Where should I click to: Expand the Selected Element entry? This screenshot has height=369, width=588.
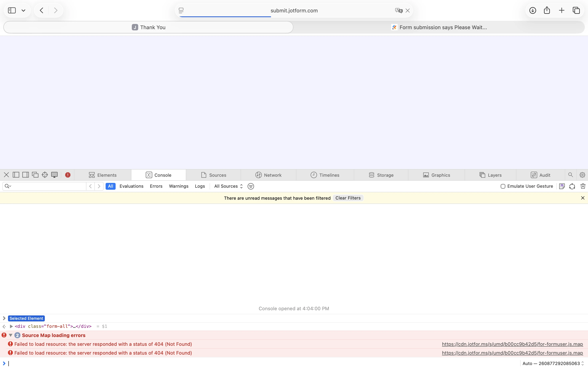[4, 318]
